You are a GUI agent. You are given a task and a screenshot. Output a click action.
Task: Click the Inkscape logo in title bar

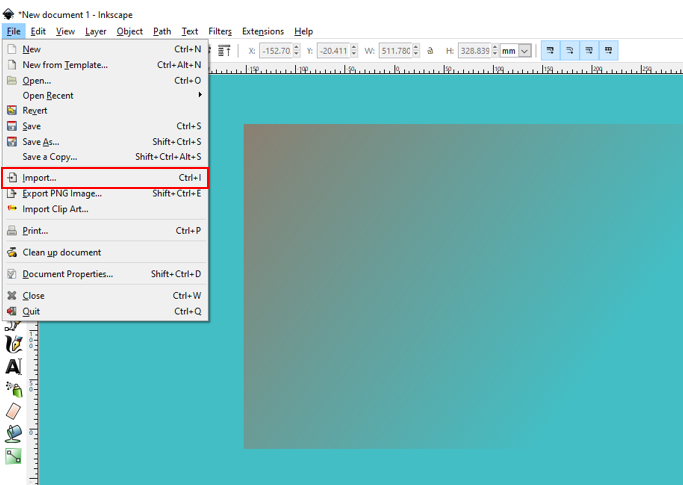[8, 14]
